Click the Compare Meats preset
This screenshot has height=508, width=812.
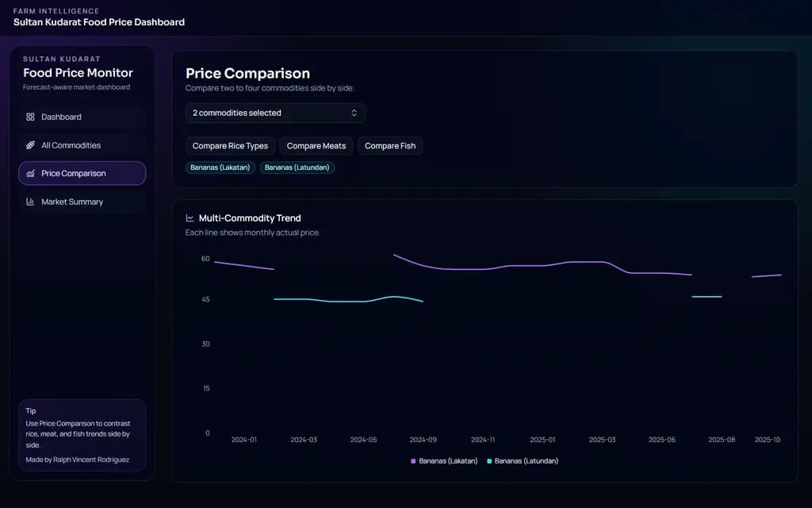coord(316,146)
